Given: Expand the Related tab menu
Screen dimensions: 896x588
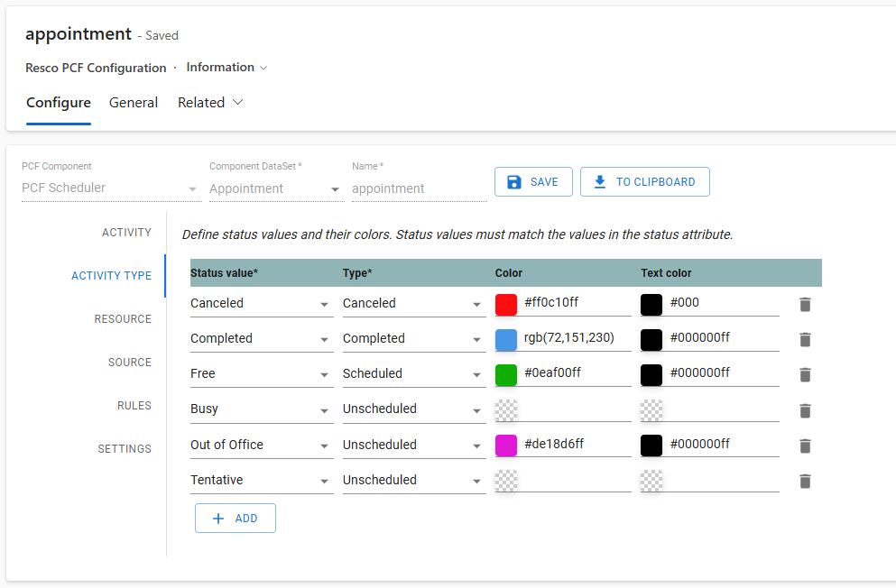Looking at the screenshot, I should click(210, 103).
